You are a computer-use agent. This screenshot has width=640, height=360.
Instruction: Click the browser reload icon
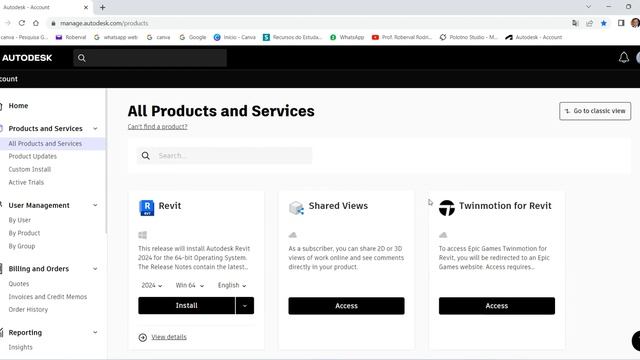pyautogui.click(x=22, y=23)
